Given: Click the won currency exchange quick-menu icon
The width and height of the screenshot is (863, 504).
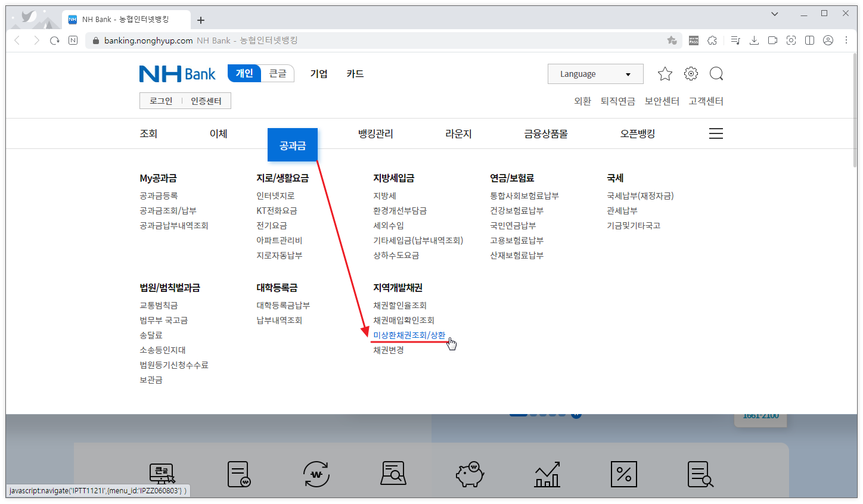Looking at the screenshot, I should [x=316, y=474].
